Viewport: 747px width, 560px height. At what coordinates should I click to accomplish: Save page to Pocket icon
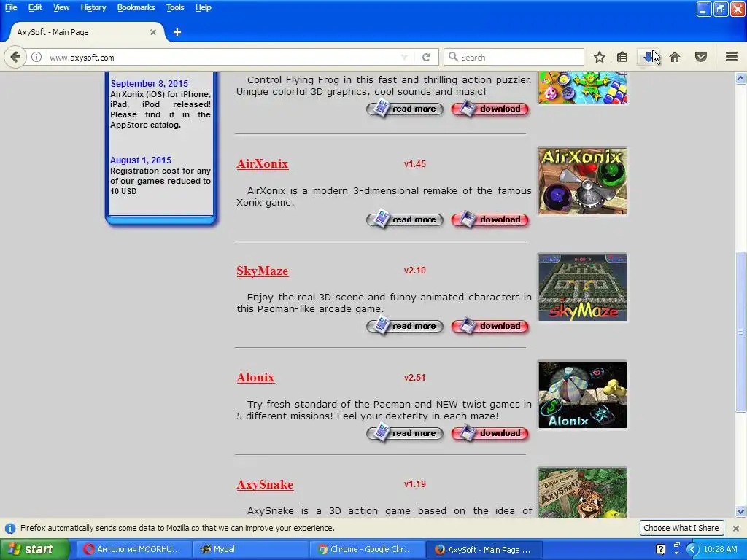[701, 57]
